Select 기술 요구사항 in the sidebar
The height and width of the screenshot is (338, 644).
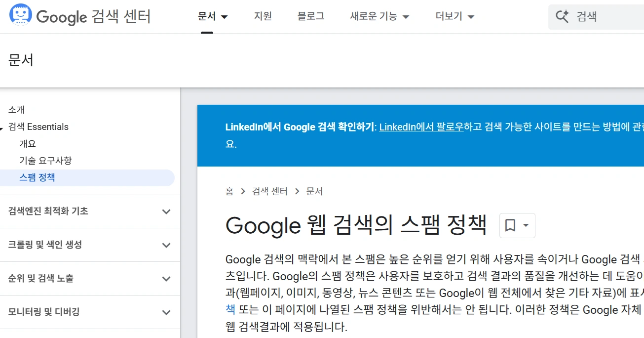click(45, 161)
